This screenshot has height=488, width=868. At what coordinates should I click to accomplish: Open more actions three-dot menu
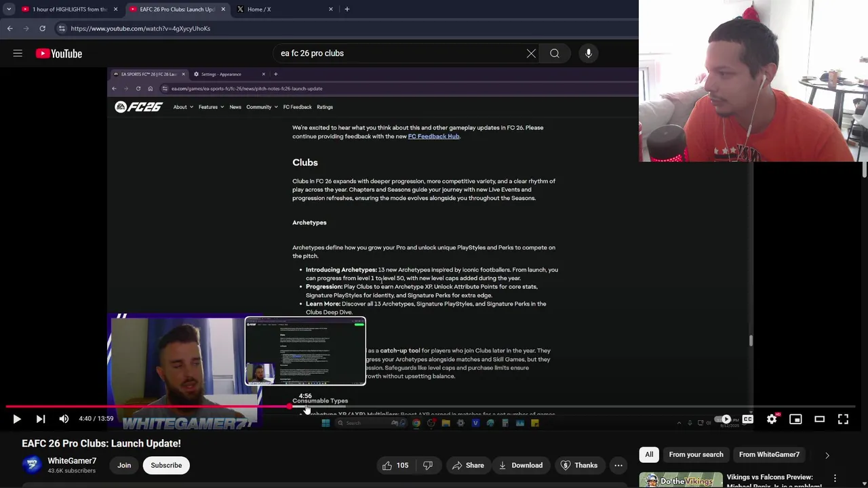[x=618, y=466]
